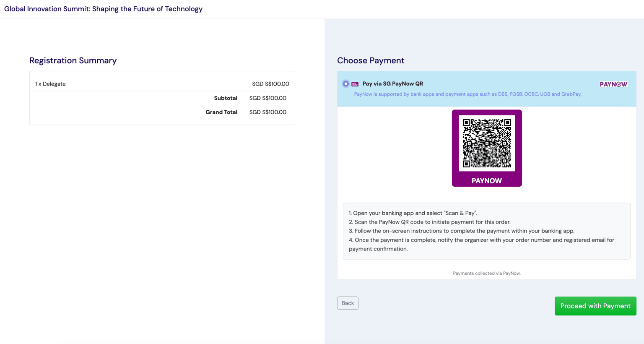
Task: Click the Delegate price SGD S$100.00
Action: [270, 84]
